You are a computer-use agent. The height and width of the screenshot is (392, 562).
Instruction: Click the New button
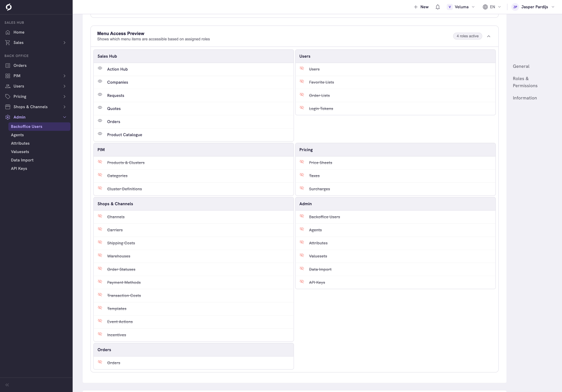(421, 7)
